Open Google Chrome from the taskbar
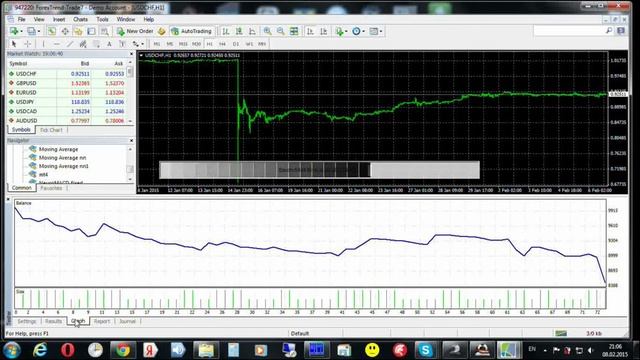 point(122,350)
